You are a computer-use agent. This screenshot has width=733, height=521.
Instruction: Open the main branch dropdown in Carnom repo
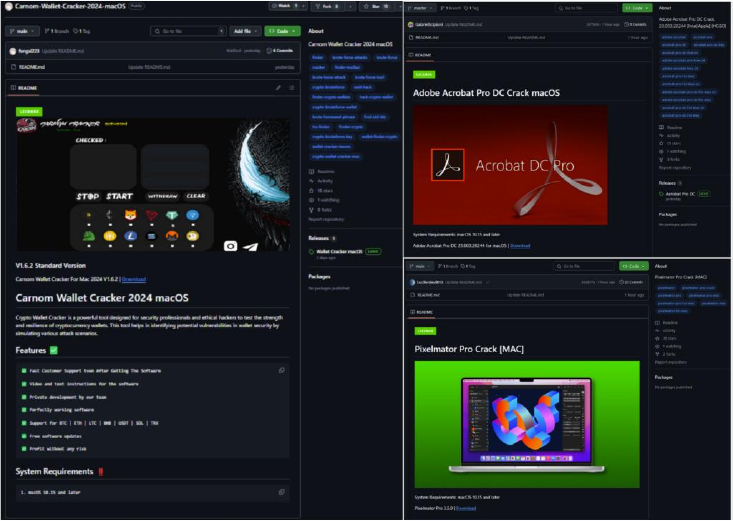[x=22, y=31]
